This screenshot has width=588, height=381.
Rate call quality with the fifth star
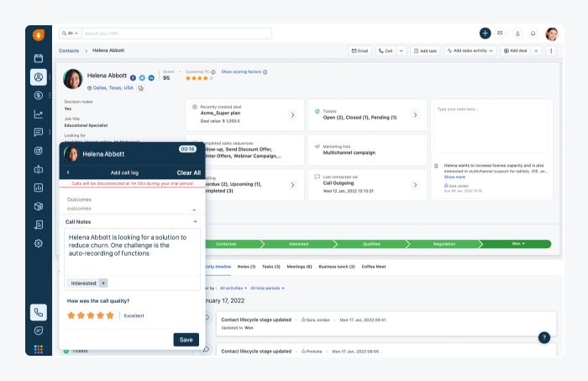pyautogui.click(x=110, y=315)
